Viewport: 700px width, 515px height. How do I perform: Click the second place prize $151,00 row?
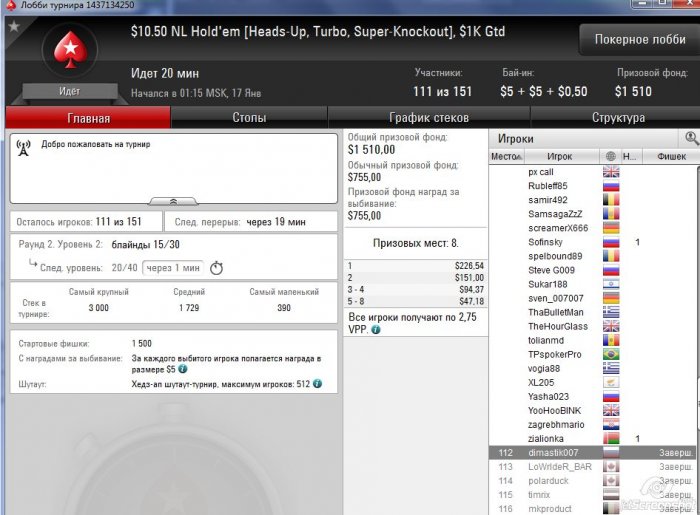pyautogui.click(x=416, y=278)
